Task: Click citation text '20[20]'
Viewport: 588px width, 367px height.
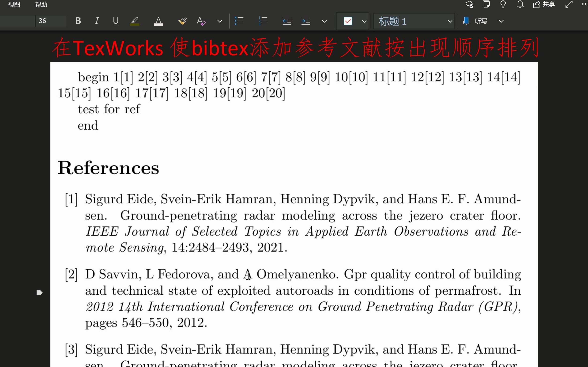Action: click(268, 93)
